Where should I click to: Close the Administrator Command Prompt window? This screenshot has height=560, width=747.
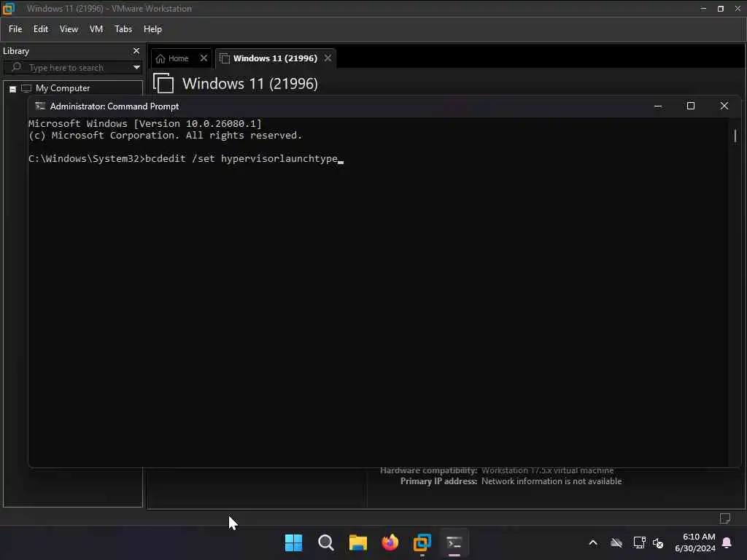coord(724,106)
